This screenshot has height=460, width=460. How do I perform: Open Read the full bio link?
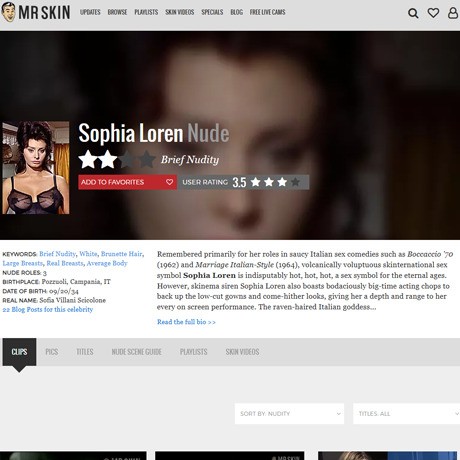tap(186, 322)
